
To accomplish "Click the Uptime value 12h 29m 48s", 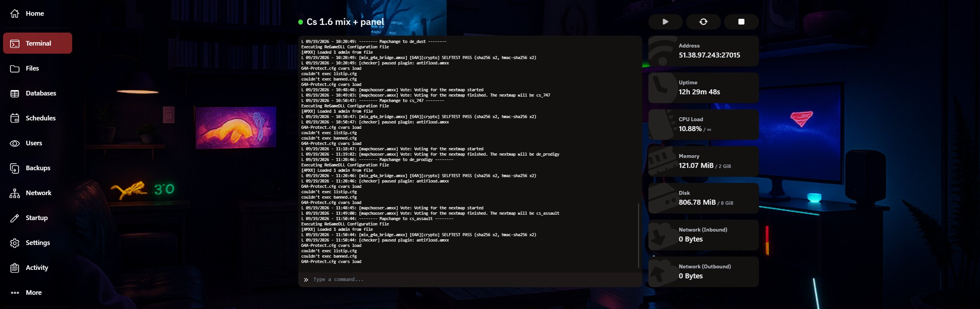I will (x=699, y=92).
